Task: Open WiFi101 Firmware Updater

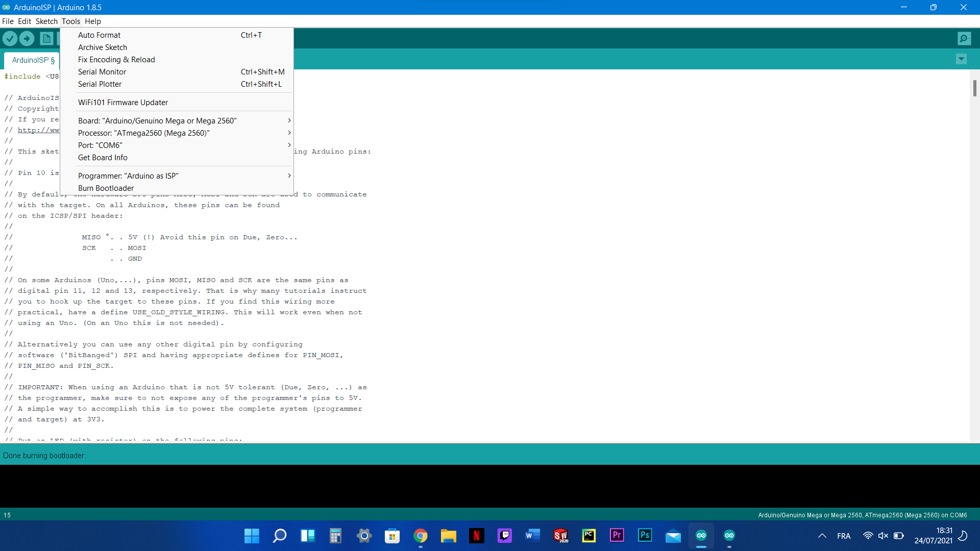Action: coord(122,103)
